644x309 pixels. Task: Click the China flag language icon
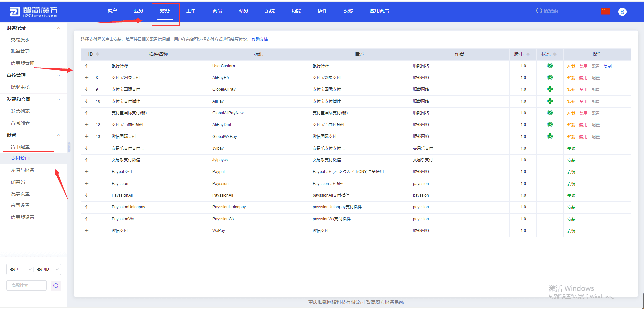[605, 11]
